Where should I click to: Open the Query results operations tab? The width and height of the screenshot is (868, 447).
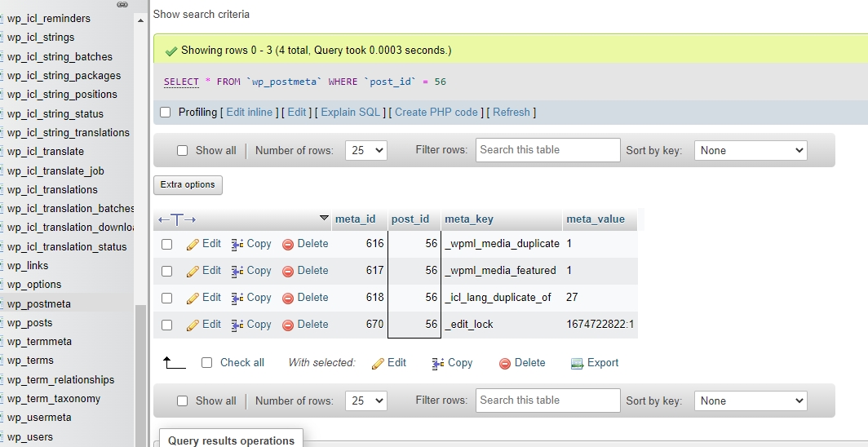(x=231, y=440)
